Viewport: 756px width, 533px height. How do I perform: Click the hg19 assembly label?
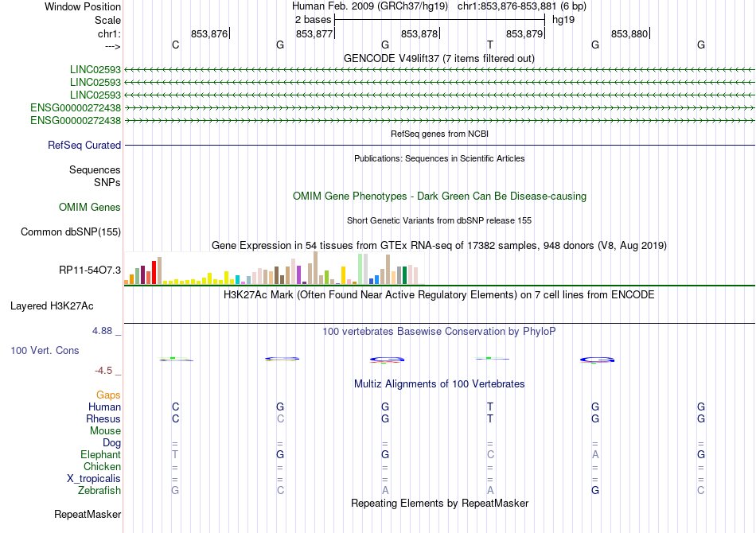pyautogui.click(x=563, y=20)
